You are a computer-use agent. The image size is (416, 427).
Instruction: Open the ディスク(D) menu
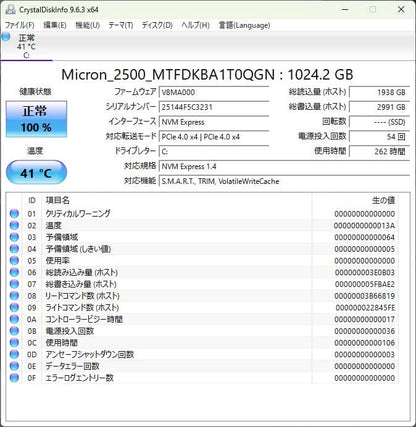[157, 25]
